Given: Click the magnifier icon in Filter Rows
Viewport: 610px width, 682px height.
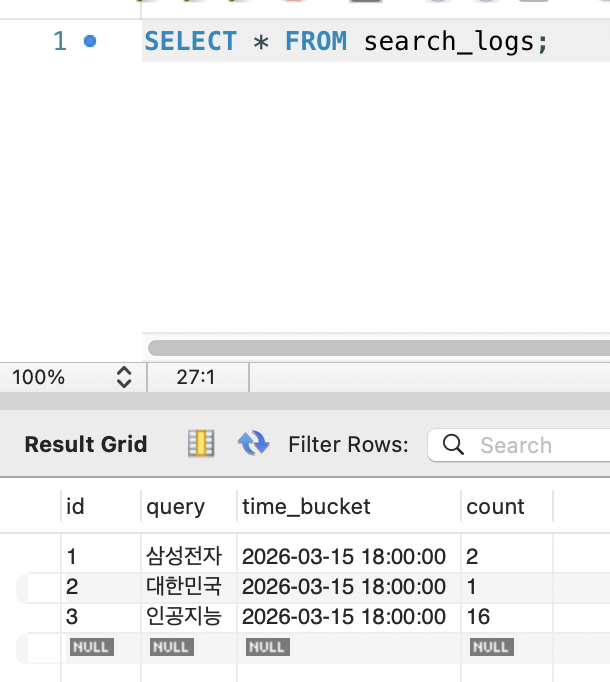Looking at the screenshot, I should tap(453, 445).
